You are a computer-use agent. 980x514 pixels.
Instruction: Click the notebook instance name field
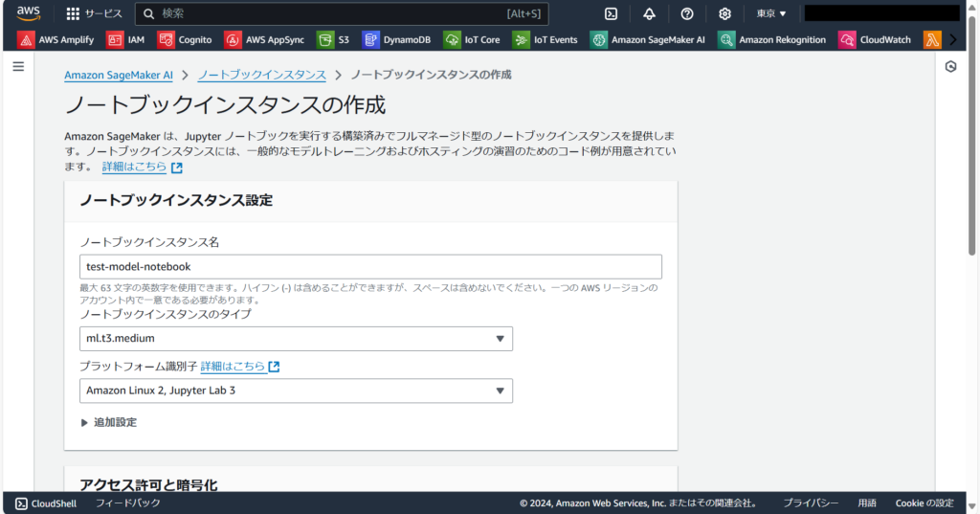click(370, 266)
